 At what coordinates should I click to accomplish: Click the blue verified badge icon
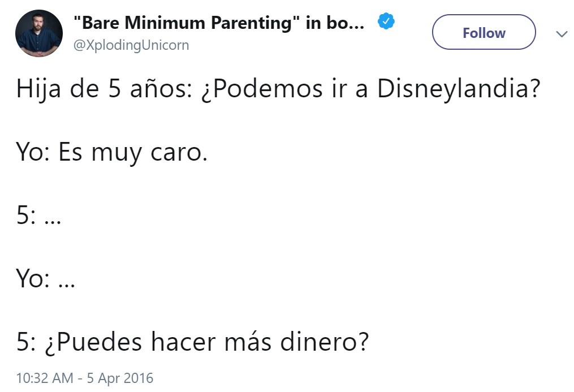pos(386,21)
